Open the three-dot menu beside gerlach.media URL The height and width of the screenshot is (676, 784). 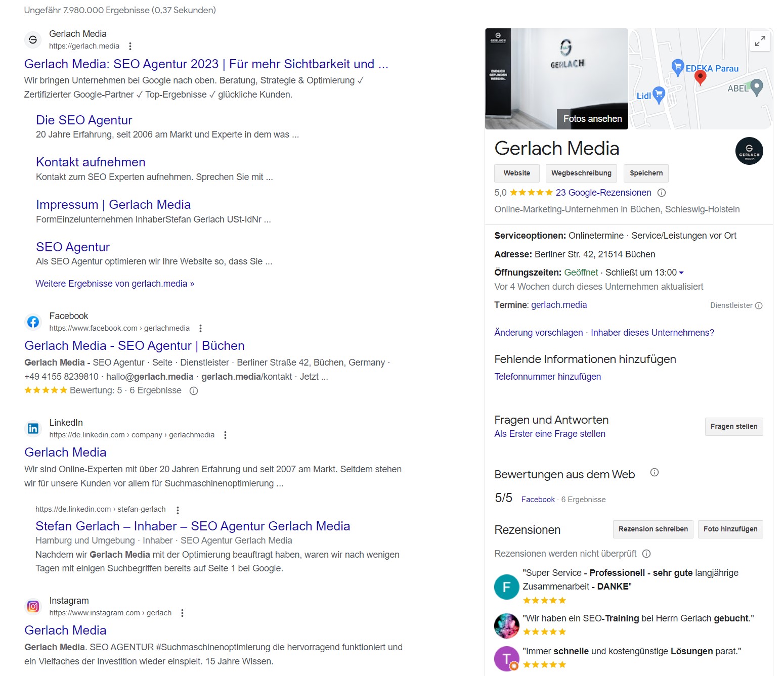coord(130,46)
